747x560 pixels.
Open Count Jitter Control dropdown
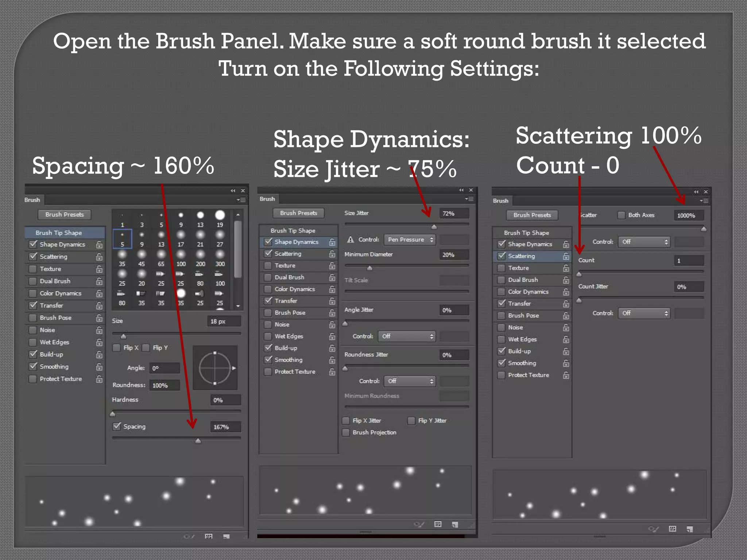point(644,313)
